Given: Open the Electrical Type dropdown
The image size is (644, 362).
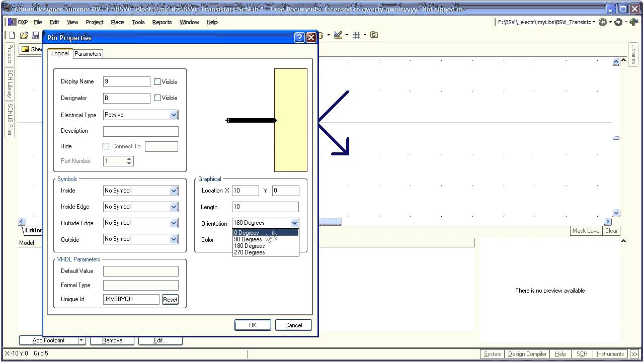Looking at the screenshot, I should point(174,115).
